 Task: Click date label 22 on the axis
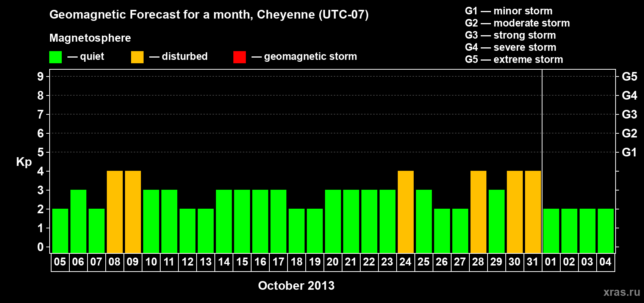point(369,262)
